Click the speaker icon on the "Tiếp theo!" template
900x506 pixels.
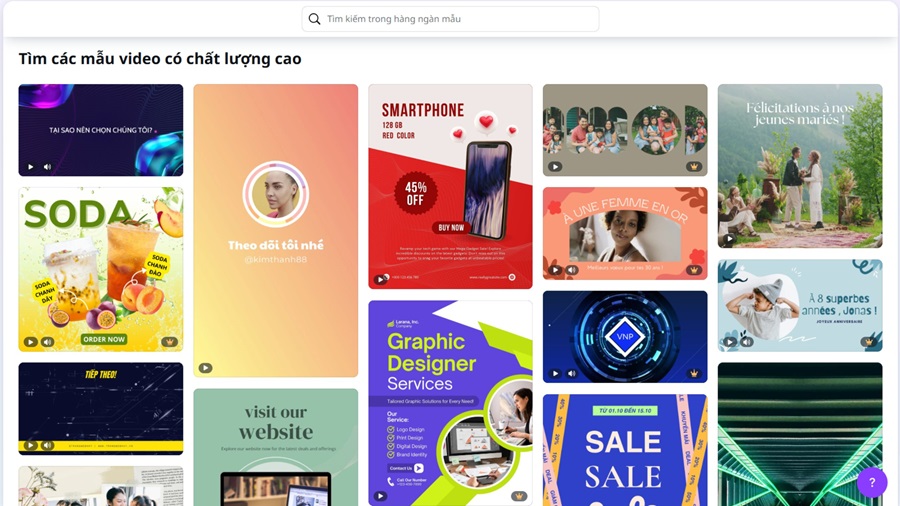click(48, 445)
